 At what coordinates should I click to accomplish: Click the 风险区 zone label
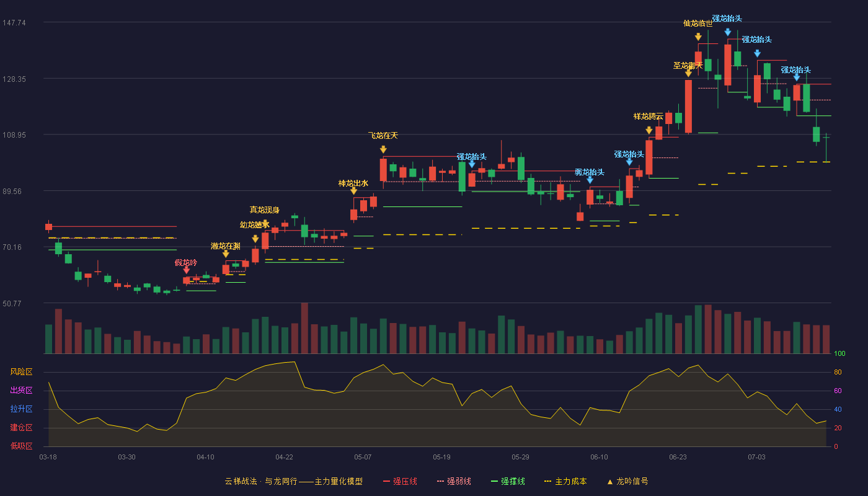tap(22, 372)
